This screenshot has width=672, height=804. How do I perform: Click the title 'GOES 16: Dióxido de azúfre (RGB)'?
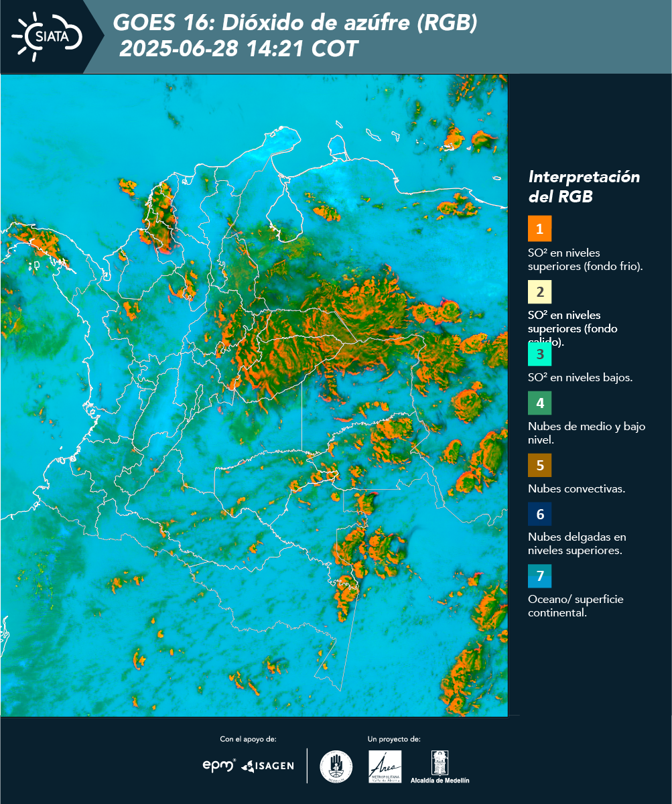coord(295,23)
